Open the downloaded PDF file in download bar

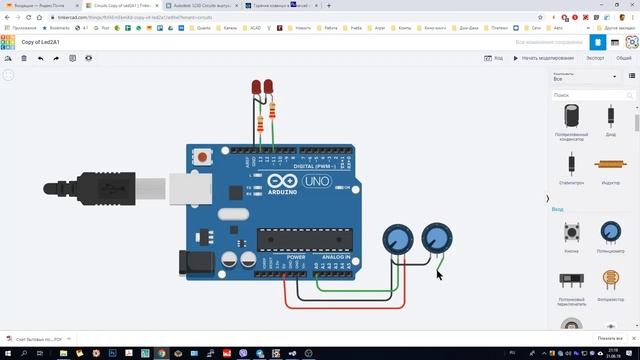click(x=35, y=339)
